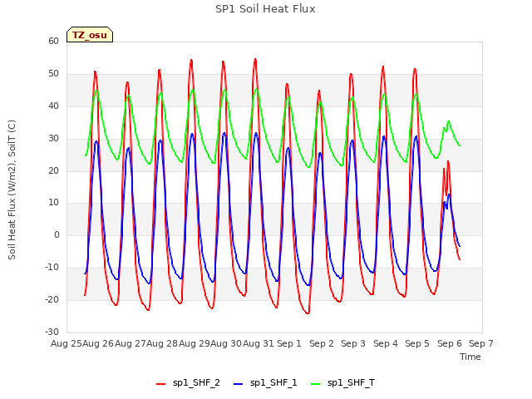Click the TZ_osu annotation label
532x399 pixels.
90,35
